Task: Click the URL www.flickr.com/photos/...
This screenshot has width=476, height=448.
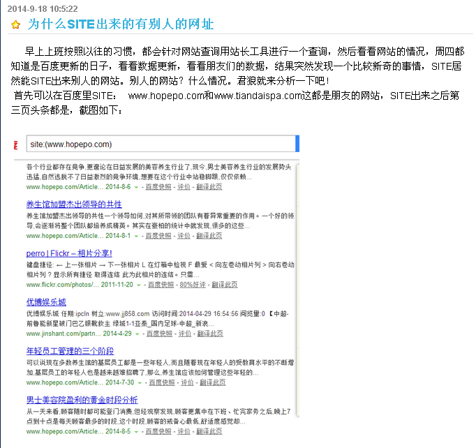Action: pyautogui.click(x=62, y=285)
